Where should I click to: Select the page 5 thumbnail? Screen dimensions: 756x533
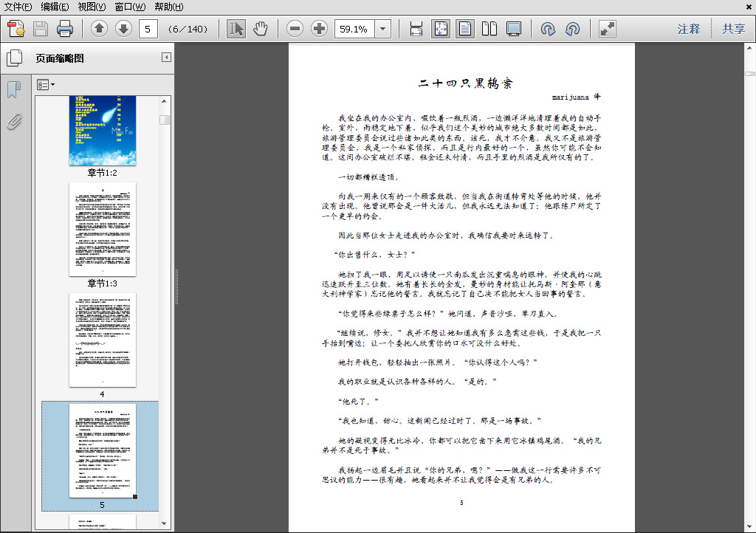pos(102,450)
